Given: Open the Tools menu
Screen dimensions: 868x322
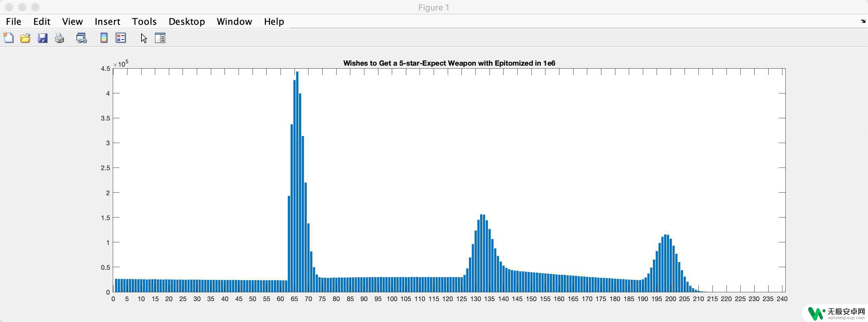Looking at the screenshot, I should (x=144, y=22).
